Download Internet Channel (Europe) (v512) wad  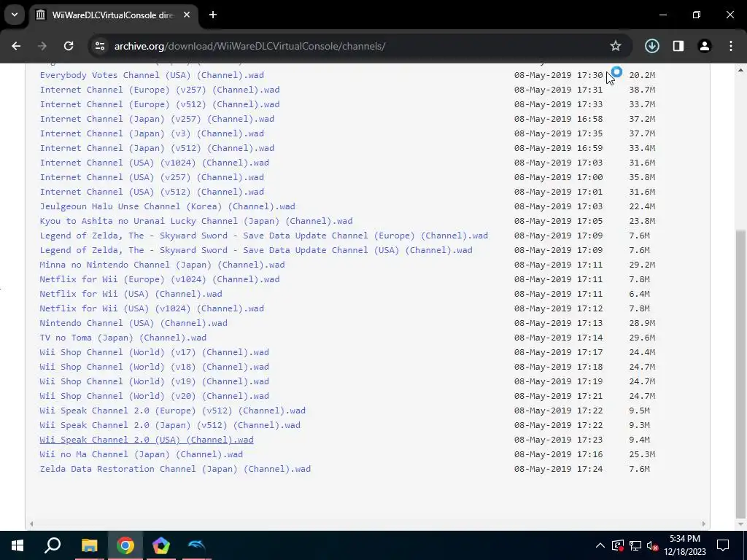point(160,104)
